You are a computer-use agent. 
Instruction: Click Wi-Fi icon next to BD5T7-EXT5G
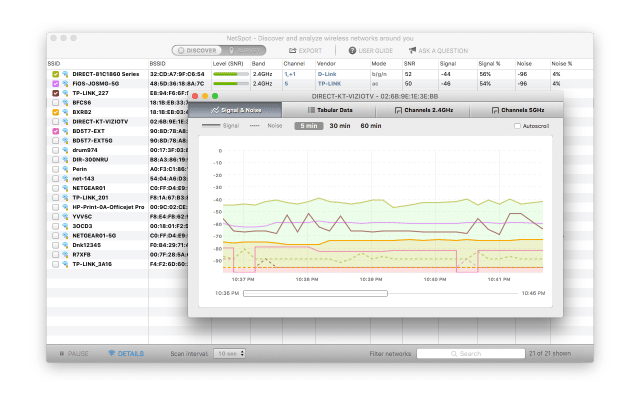point(65,141)
